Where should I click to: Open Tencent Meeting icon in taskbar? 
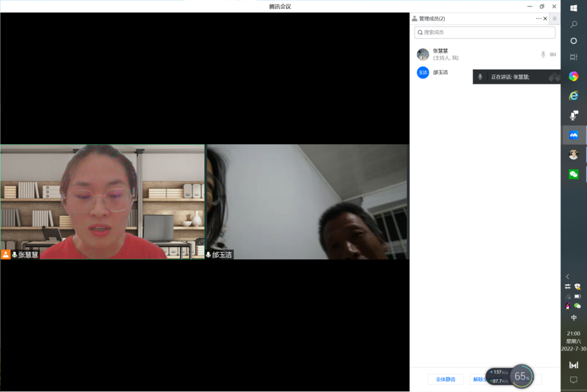tap(573, 135)
